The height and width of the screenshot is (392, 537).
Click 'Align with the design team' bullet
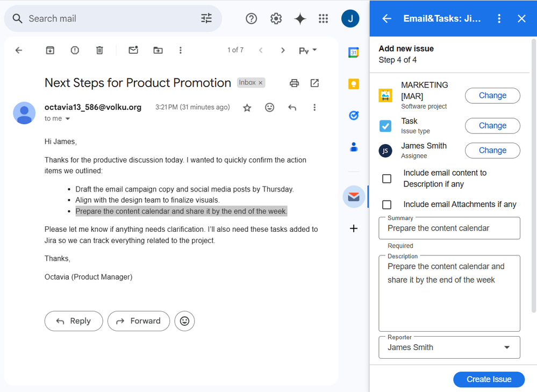tap(148, 200)
